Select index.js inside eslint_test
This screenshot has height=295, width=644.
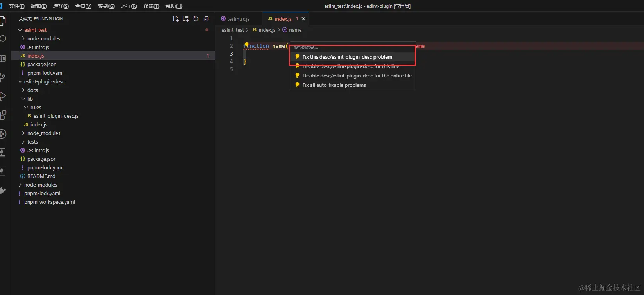click(113, 56)
